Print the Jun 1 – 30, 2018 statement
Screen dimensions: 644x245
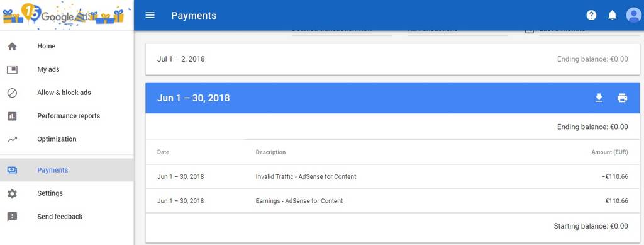622,98
